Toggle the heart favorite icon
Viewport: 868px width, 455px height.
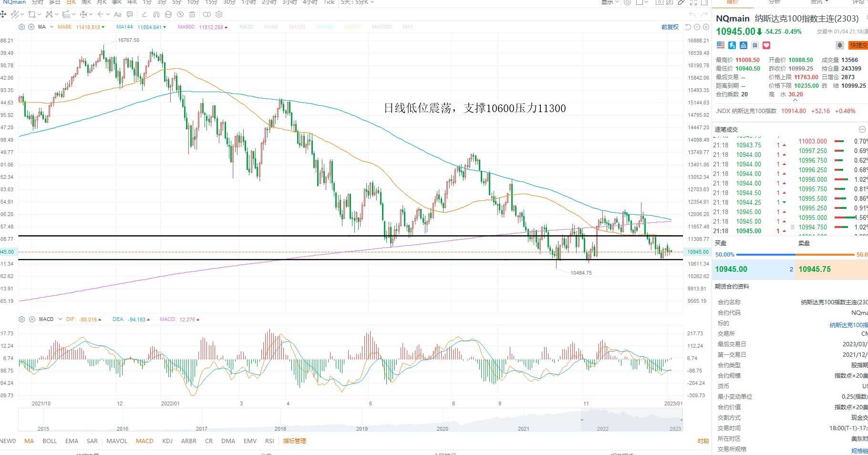click(766, 45)
